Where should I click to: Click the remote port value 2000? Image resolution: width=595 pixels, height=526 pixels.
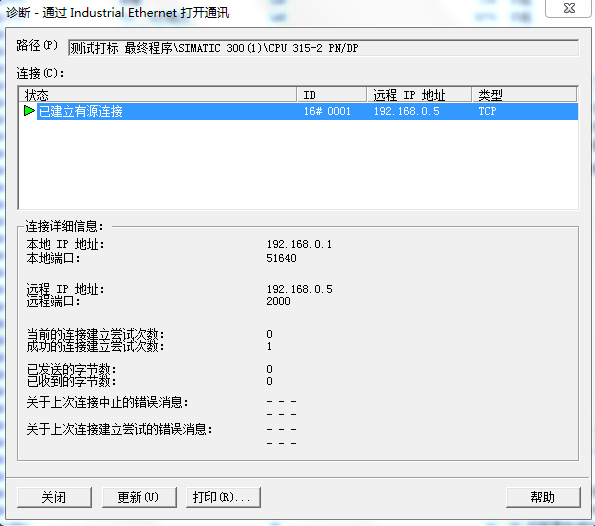point(278,301)
